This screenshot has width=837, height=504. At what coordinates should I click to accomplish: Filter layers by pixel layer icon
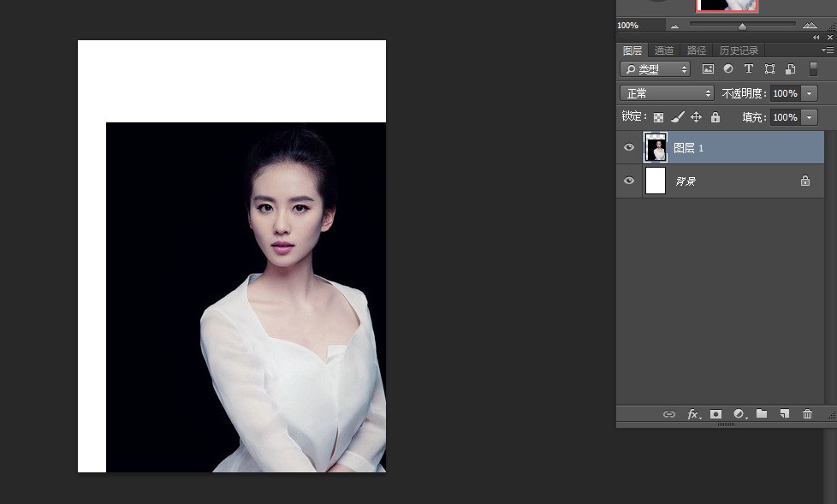click(708, 68)
